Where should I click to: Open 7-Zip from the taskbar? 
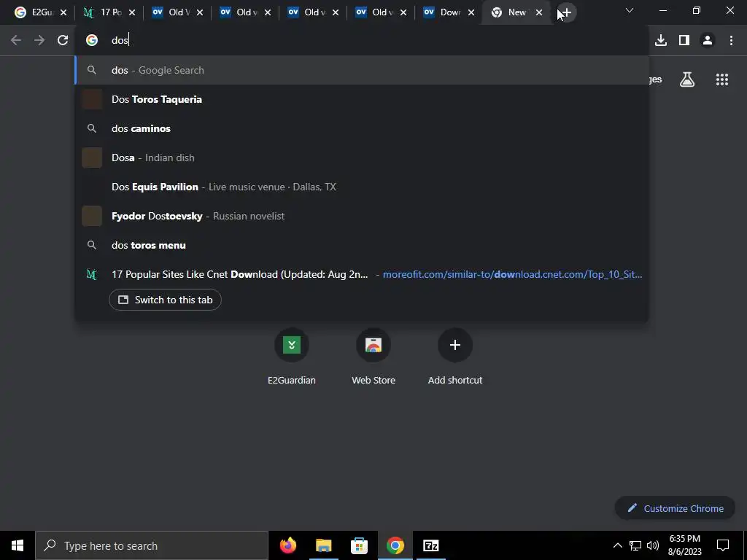pyautogui.click(x=430, y=545)
